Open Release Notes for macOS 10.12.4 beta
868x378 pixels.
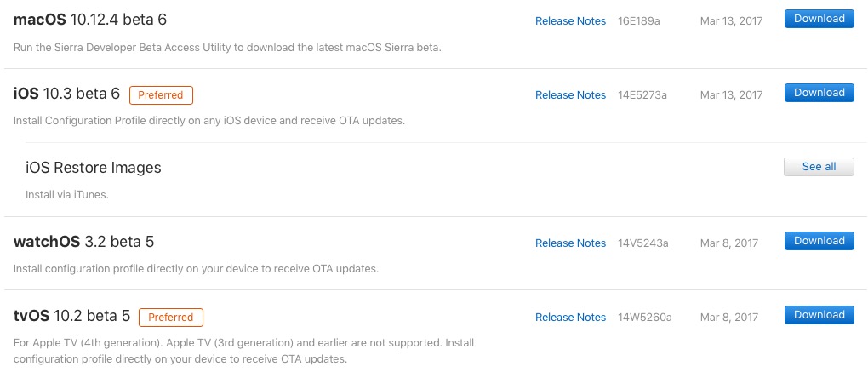570,21
